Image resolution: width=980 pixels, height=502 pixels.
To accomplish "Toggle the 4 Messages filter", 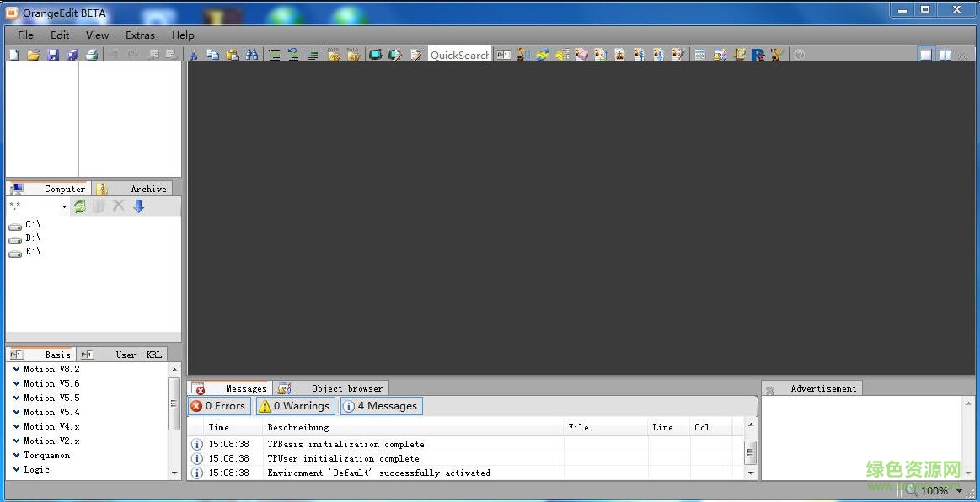I will pos(381,406).
